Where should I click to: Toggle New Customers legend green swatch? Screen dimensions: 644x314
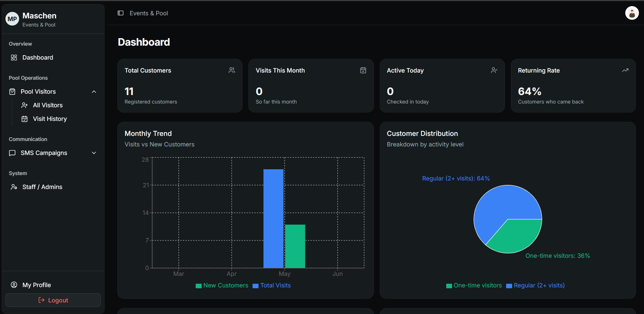[199, 286]
